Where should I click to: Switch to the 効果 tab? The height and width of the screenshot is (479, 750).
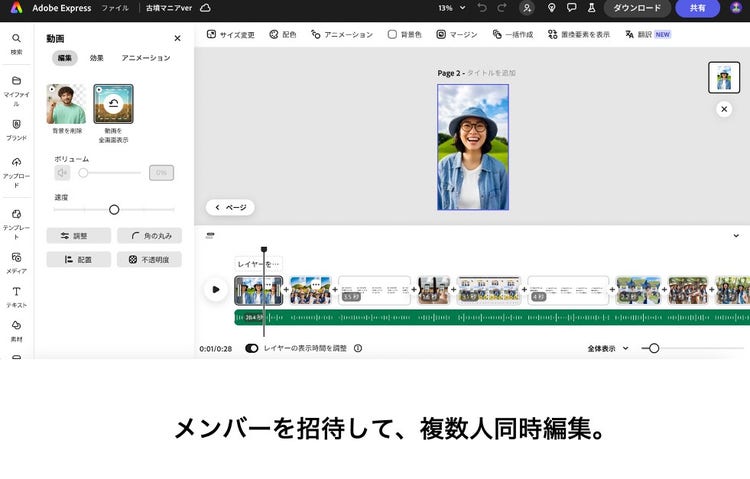[x=96, y=58]
